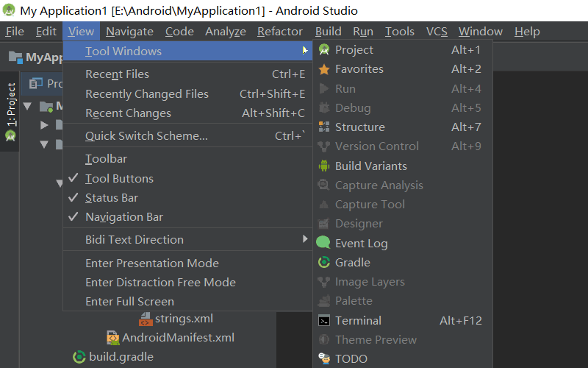
Task: Select build.gradle in project tree
Action: point(121,357)
